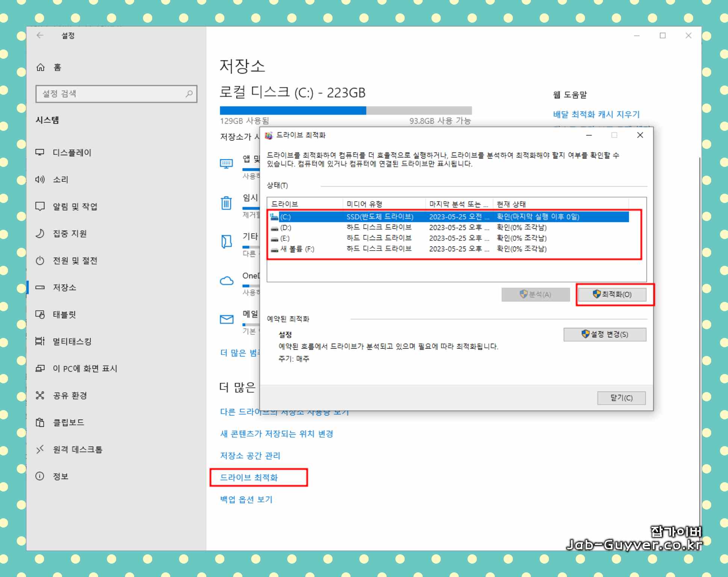This screenshot has height=577, width=728.
Task: Click the temporary files trash icon
Action: pos(227,203)
